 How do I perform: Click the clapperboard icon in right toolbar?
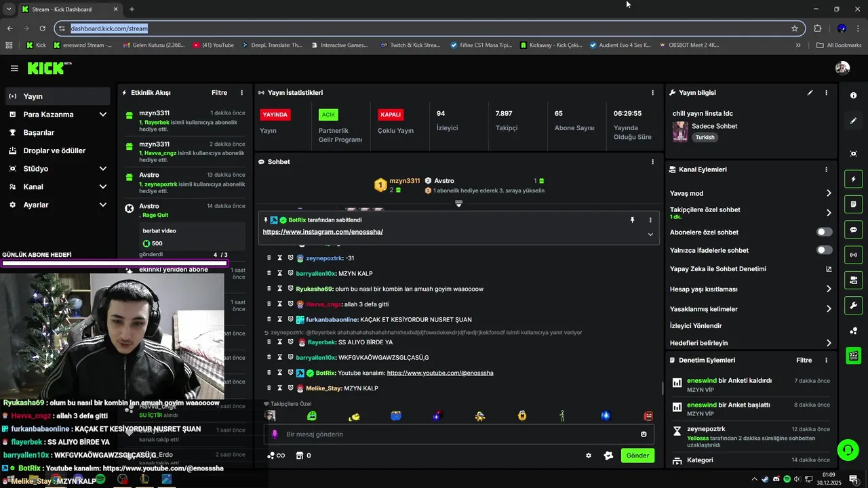pos(854,355)
